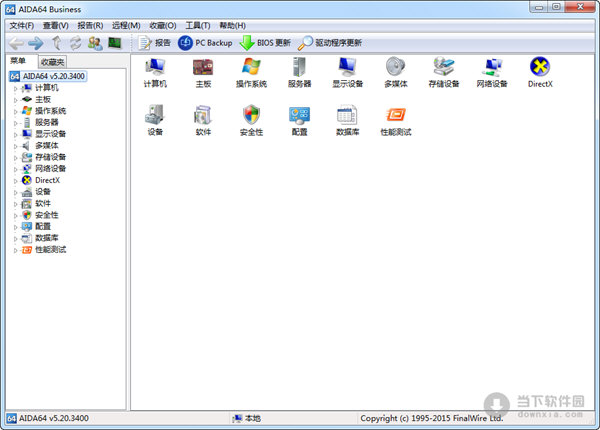The width and height of the screenshot is (600, 430).
Task: Open the 工具(T) menu
Action: [198, 26]
